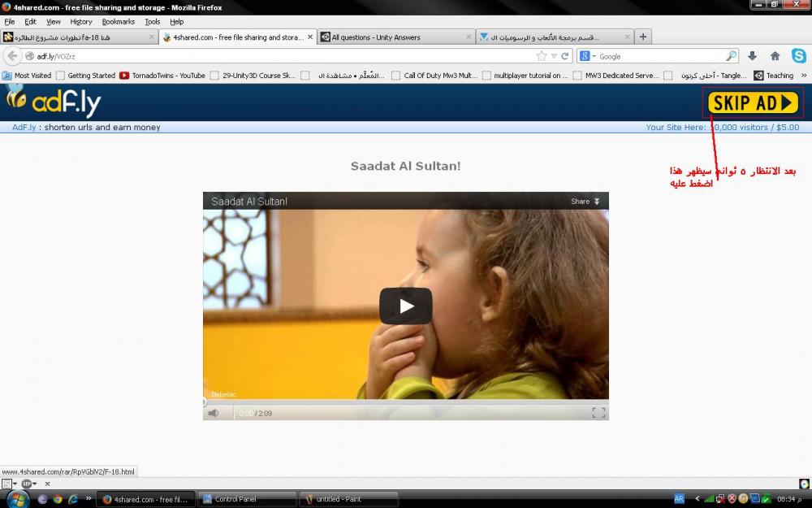Launch the purple quick-launch icon
The width and height of the screenshot is (812, 508).
point(43,499)
